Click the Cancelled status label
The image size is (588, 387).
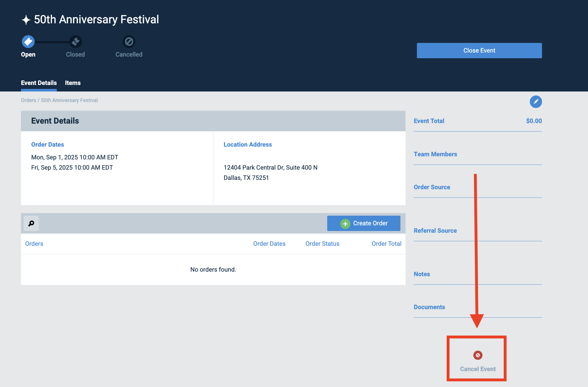point(129,55)
